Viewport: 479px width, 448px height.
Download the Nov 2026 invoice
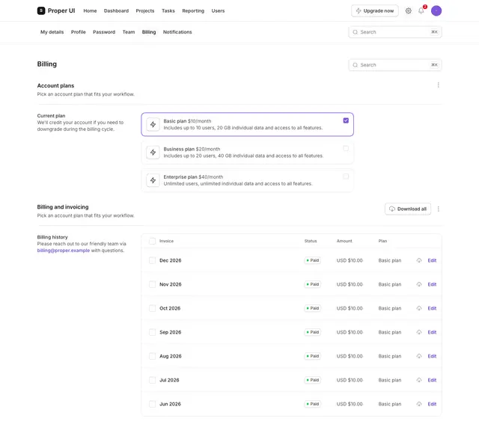point(419,284)
